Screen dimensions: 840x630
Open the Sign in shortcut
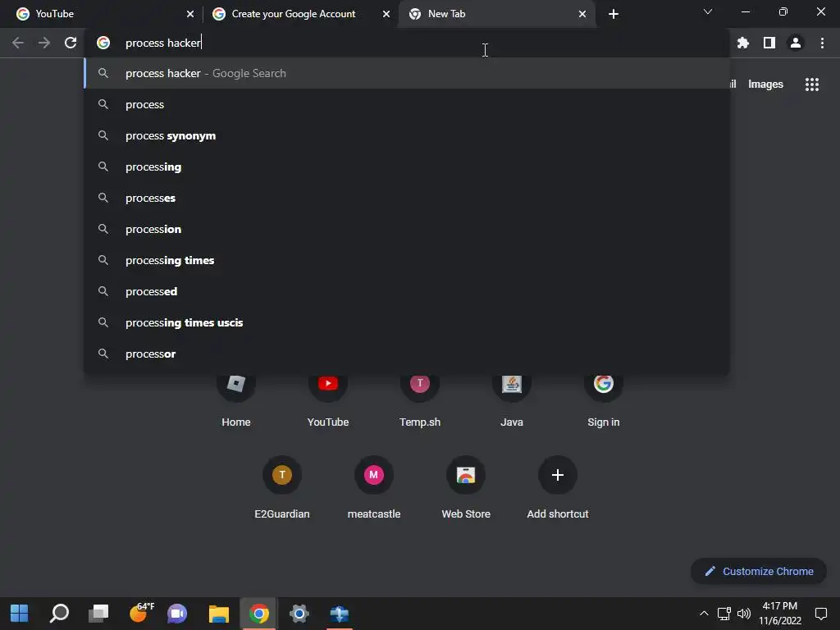coord(603,399)
